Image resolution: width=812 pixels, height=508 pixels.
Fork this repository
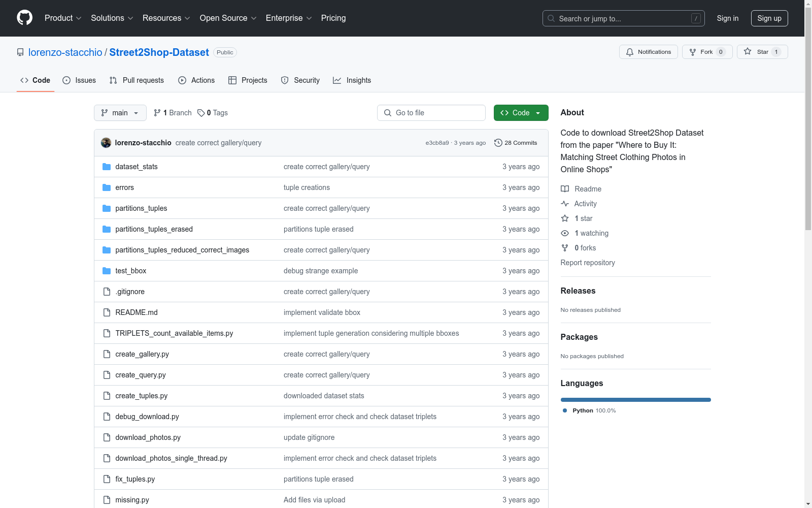(x=707, y=52)
